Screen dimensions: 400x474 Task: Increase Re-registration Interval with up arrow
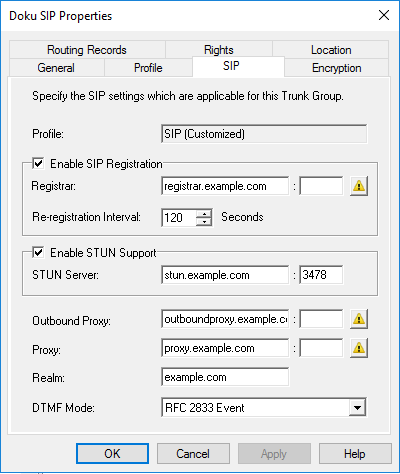[204, 214]
